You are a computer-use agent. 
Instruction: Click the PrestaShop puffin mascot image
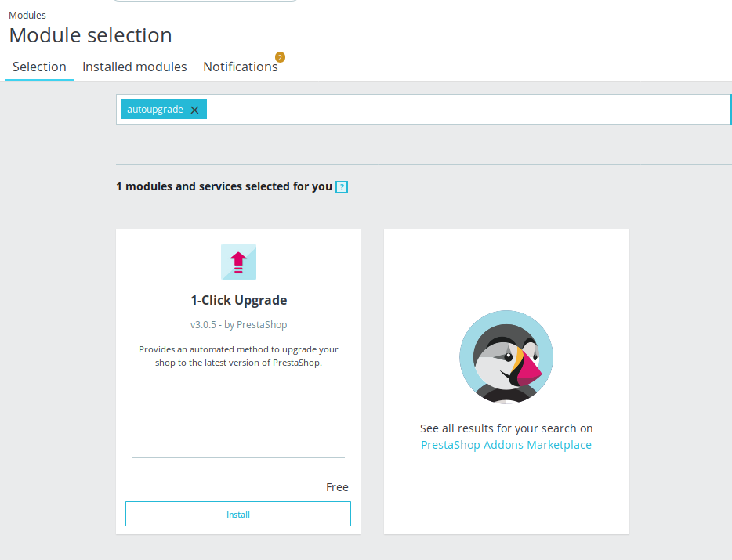[506, 357]
